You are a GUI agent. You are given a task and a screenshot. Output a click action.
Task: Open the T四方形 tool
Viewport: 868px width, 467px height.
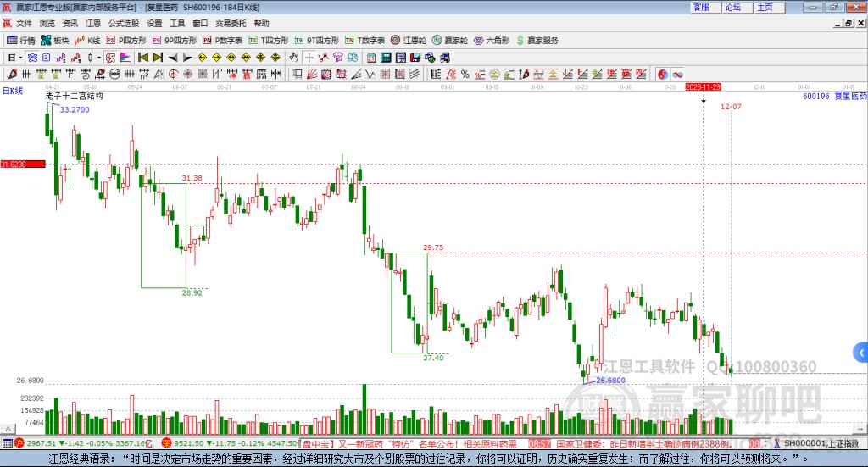269,41
